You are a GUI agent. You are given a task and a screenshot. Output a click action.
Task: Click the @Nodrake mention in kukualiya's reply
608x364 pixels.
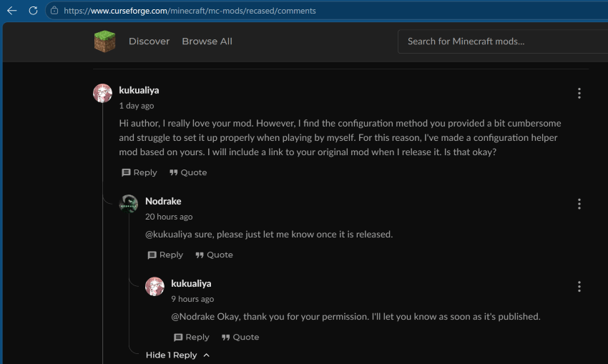[193, 316]
